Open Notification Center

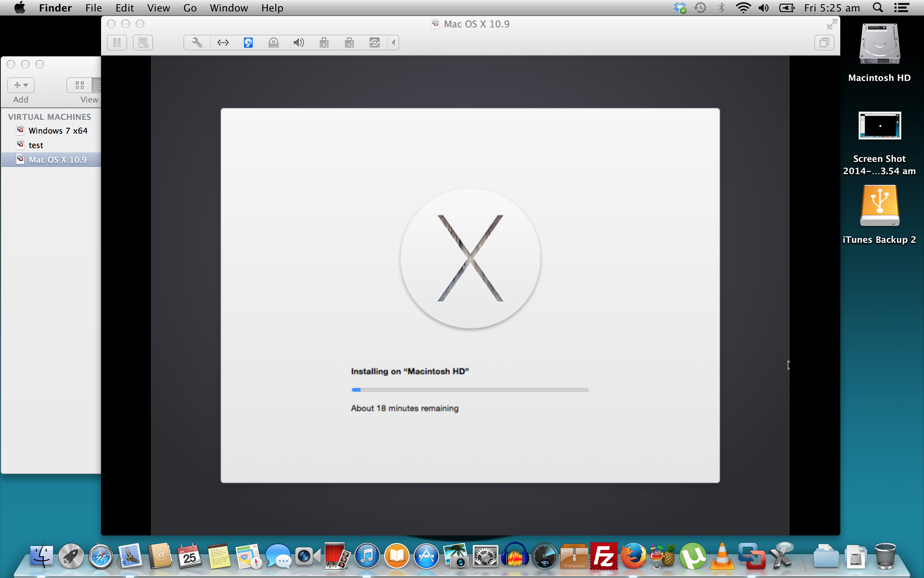[x=902, y=8]
